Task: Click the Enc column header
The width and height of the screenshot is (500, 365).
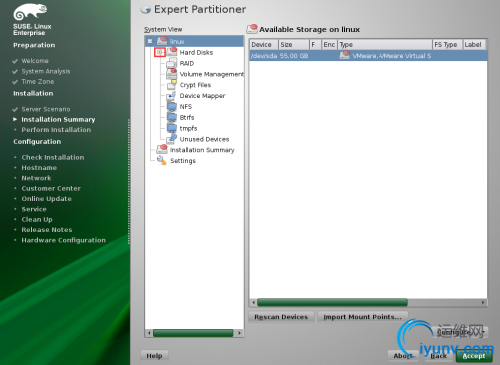Action: coord(329,45)
